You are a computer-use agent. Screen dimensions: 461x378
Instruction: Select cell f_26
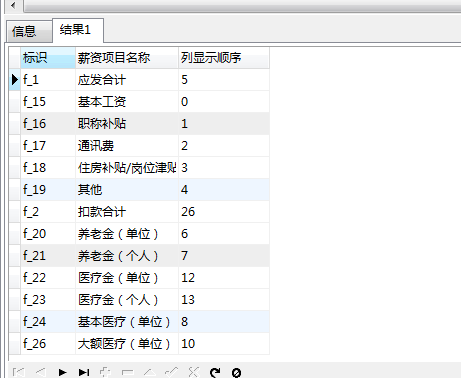coord(48,344)
